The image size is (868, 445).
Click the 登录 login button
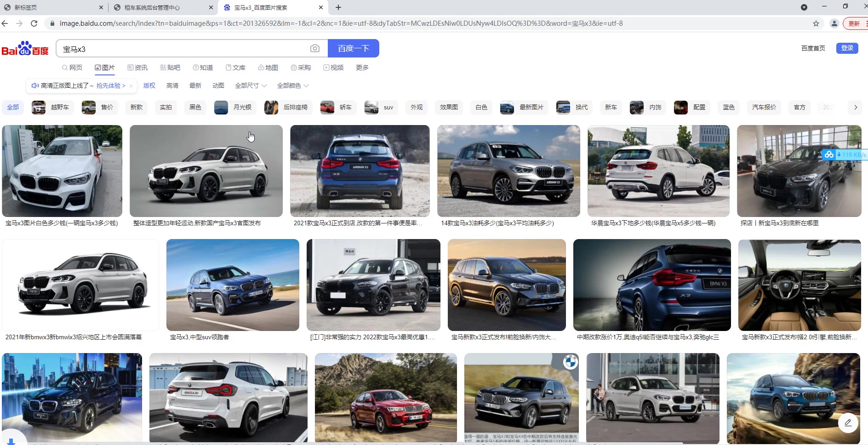[847, 48]
